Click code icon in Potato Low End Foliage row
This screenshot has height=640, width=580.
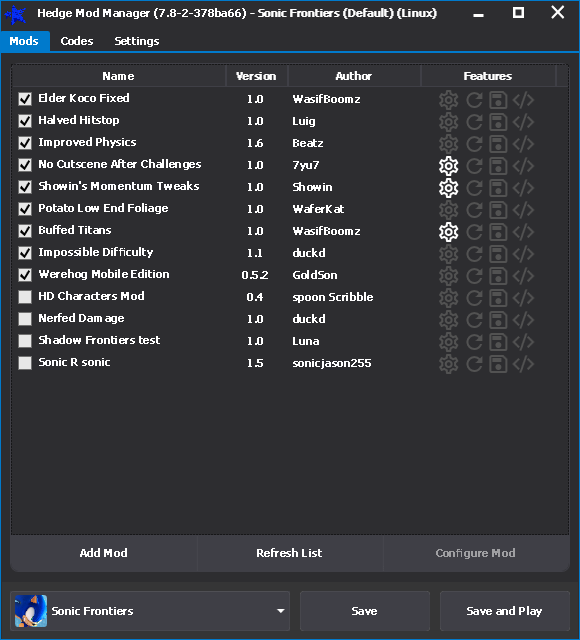[x=523, y=210]
